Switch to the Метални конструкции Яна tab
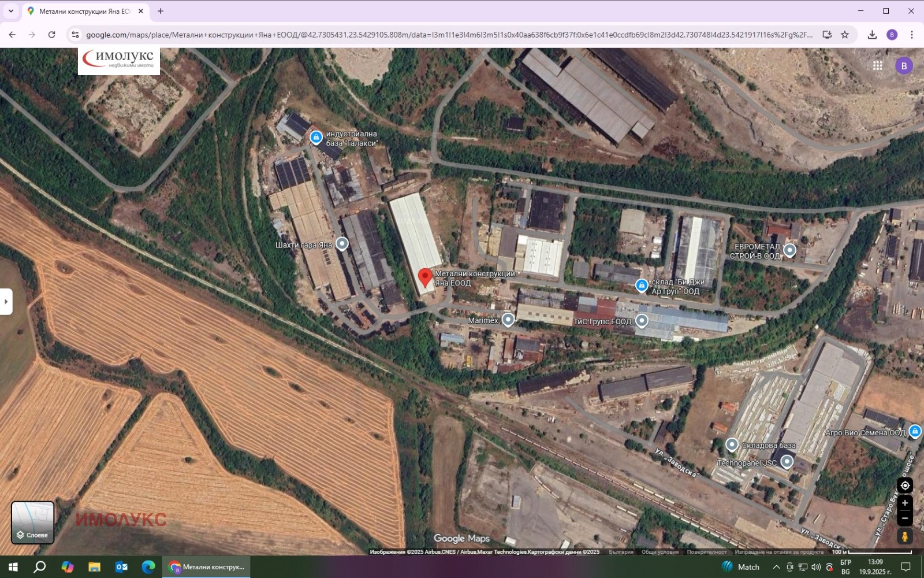The image size is (924, 578). pyautogui.click(x=84, y=11)
